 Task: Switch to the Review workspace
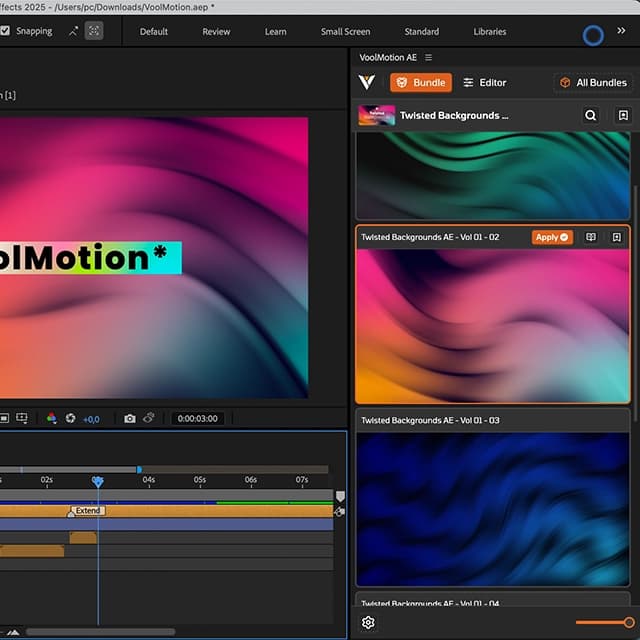216,31
